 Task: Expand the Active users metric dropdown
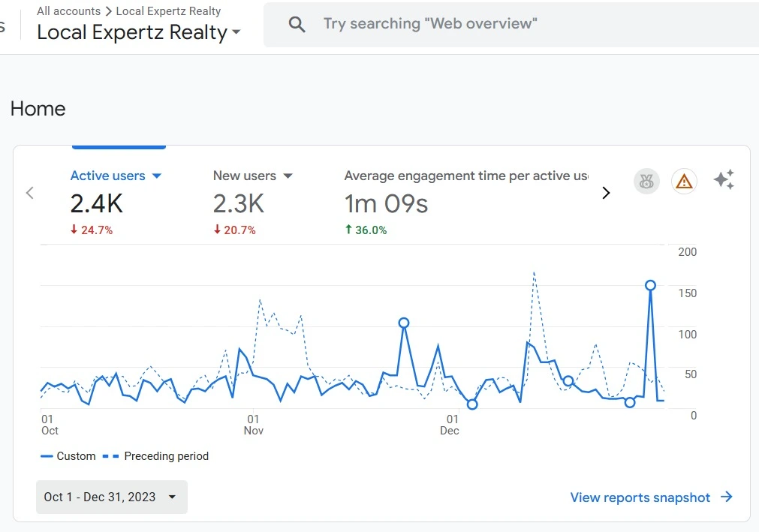[x=157, y=176]
